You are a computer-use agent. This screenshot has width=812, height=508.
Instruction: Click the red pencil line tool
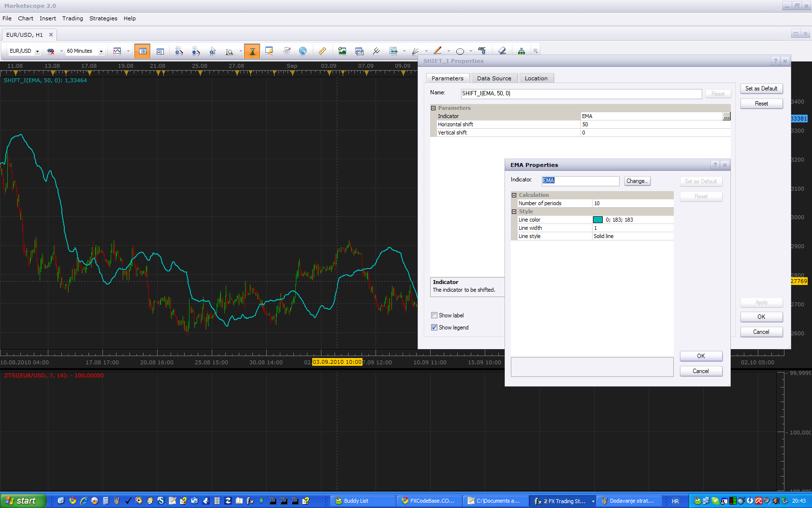(x=438, y=51)
